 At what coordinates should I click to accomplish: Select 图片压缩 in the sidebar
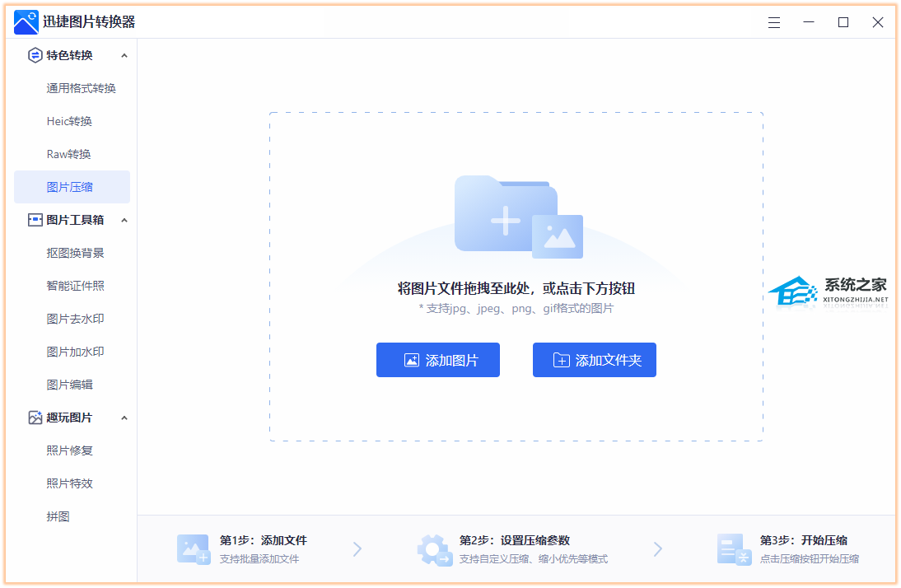68,187
